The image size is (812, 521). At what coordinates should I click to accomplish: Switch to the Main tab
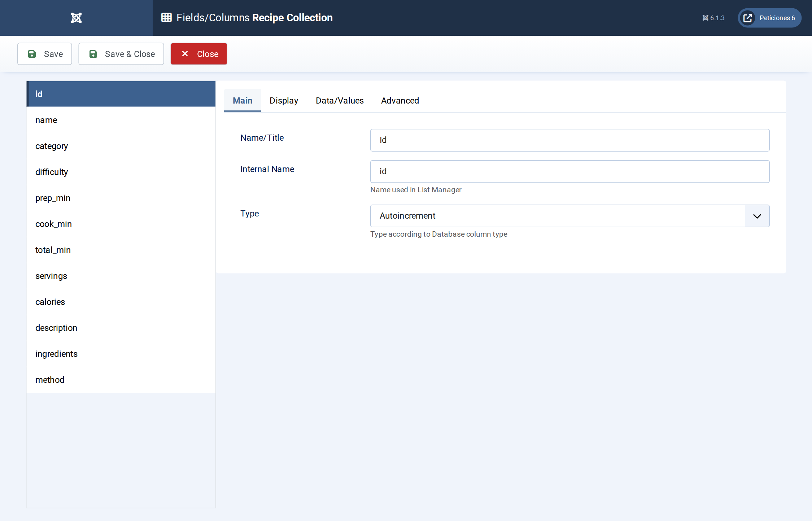243,101
